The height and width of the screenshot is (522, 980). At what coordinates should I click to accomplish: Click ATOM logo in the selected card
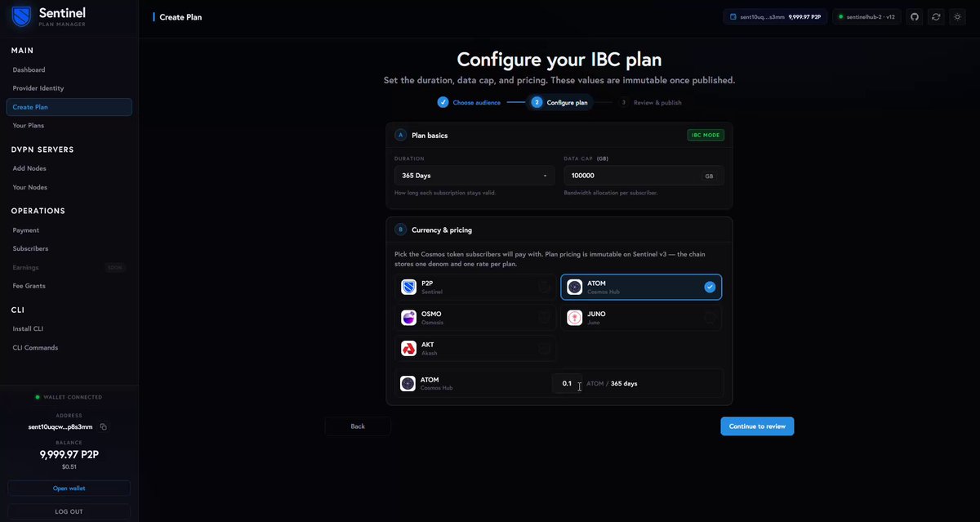(x=574, y=287)
